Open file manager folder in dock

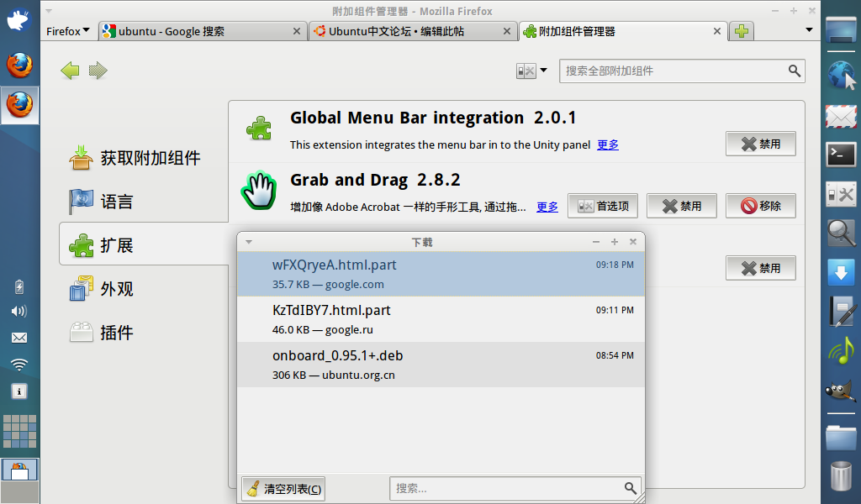pyautogui.click(x=841, y=437)
